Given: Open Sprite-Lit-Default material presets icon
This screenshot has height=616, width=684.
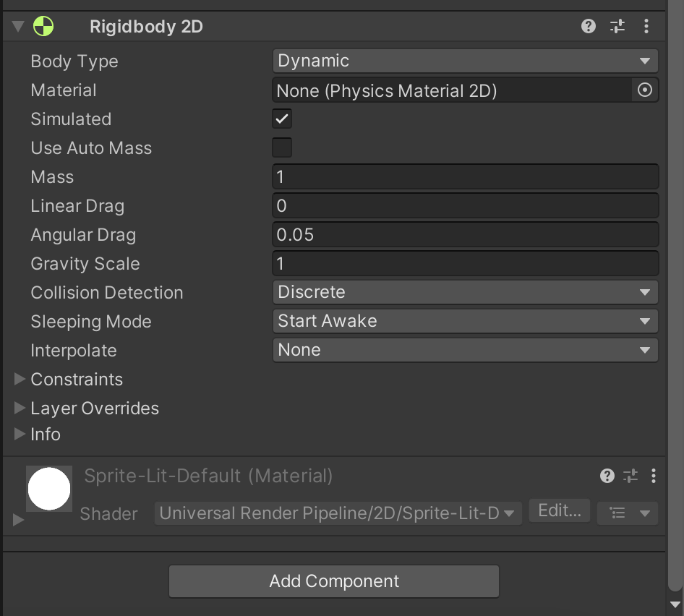Looking at the screenshot, I should [630, 476].
